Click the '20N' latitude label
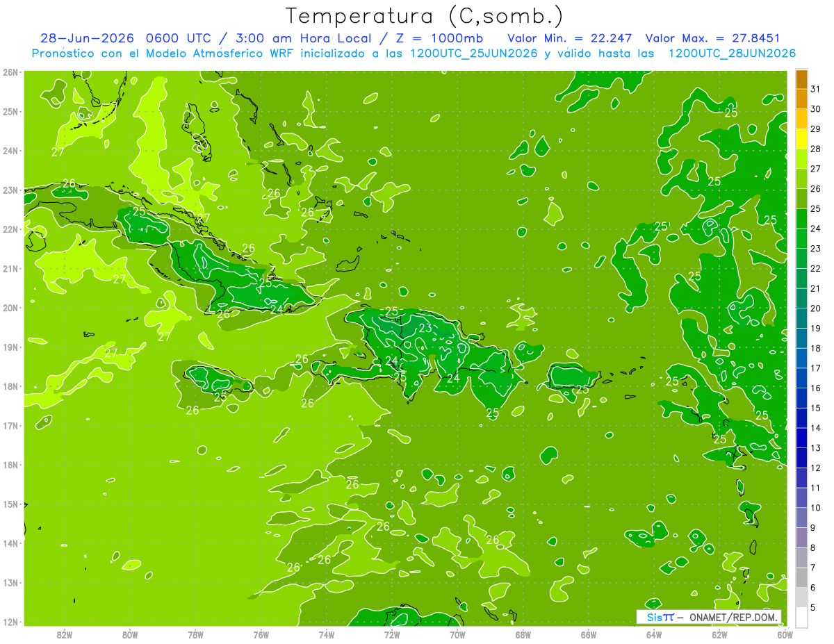The image size is (834, 644). click(10, 308)
